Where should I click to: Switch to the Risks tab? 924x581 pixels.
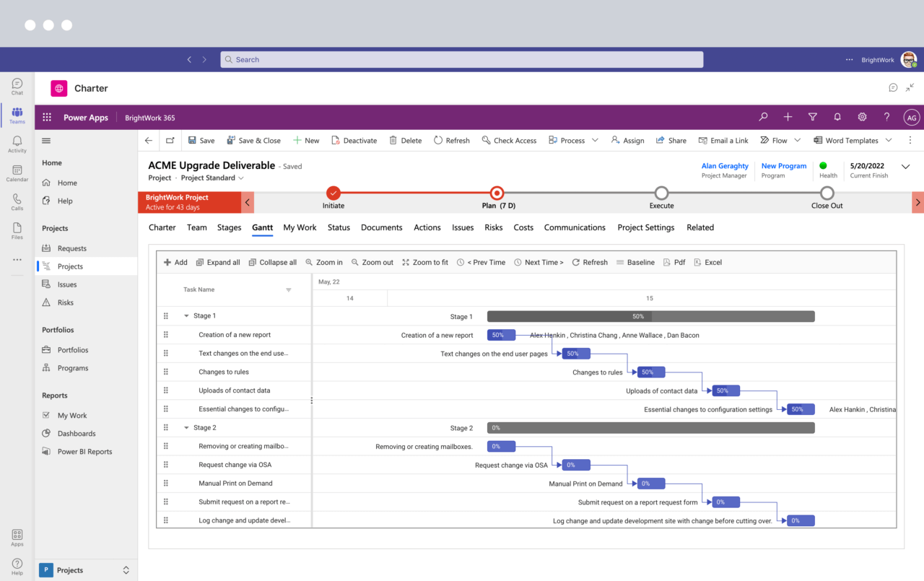click(x=493, y=227)
